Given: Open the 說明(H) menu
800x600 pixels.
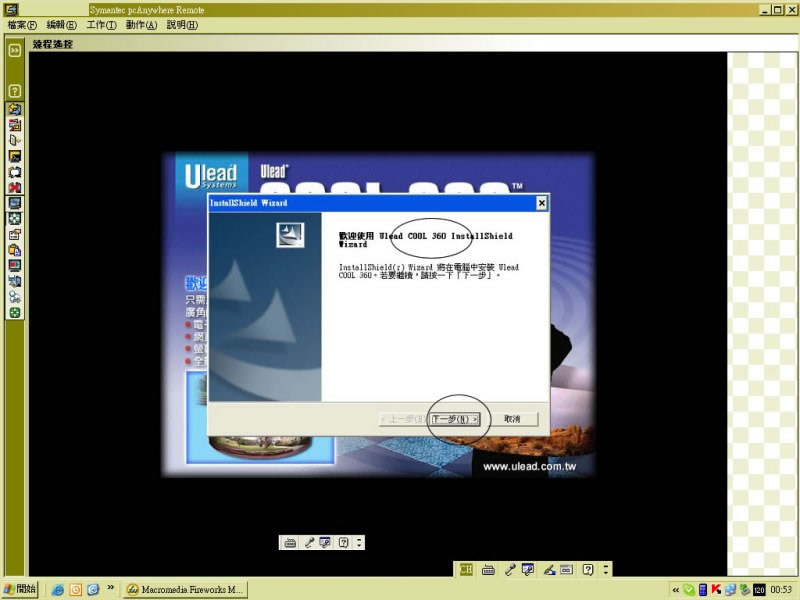Looking at the screenshot, I should pos(182,25).
